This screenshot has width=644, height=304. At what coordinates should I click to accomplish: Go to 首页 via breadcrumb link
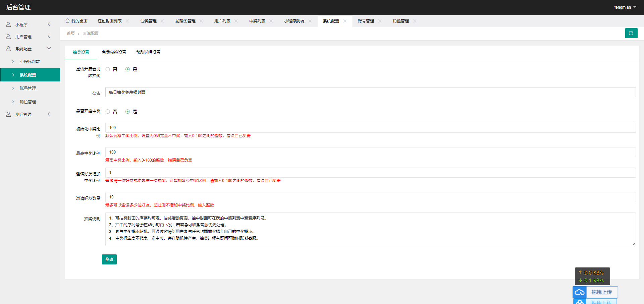pos(71,34)
